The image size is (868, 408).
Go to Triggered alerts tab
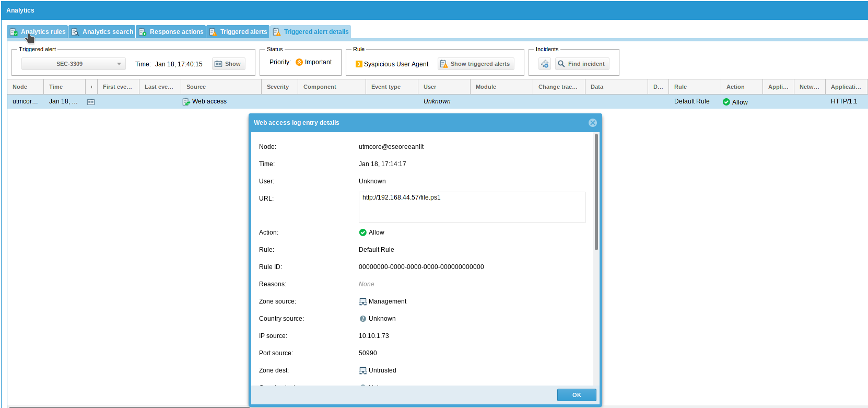point(238,32)
